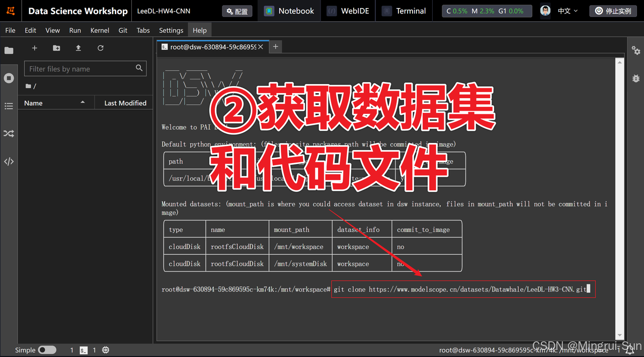The width and height of the screenshot is (644, 357).
Task: Open the Git menu
Action: pos(123,30)
